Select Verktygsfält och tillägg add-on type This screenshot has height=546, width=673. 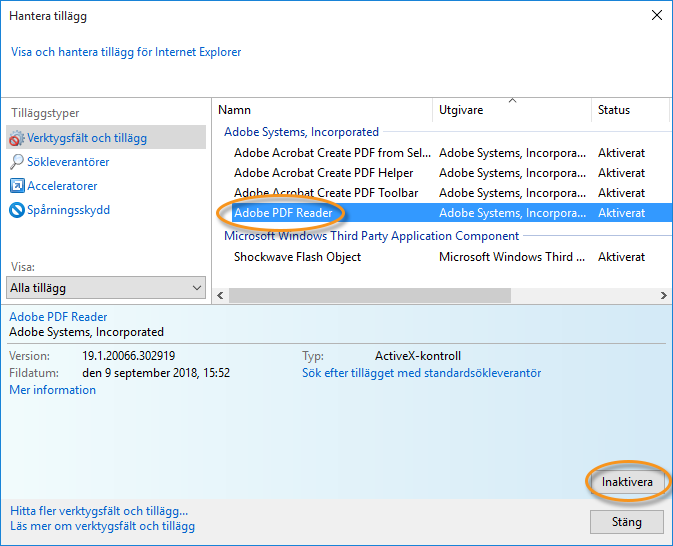[x=106, y=138]
